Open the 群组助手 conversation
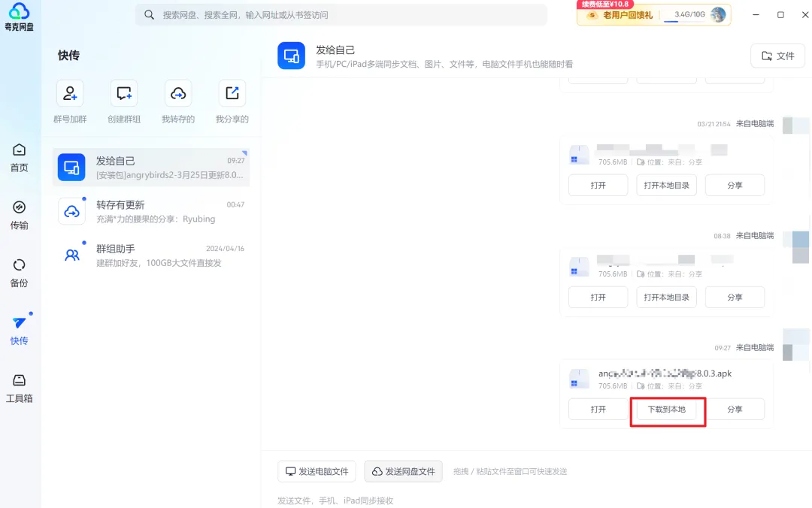812x508 pixels. click(x=150, y=256)
